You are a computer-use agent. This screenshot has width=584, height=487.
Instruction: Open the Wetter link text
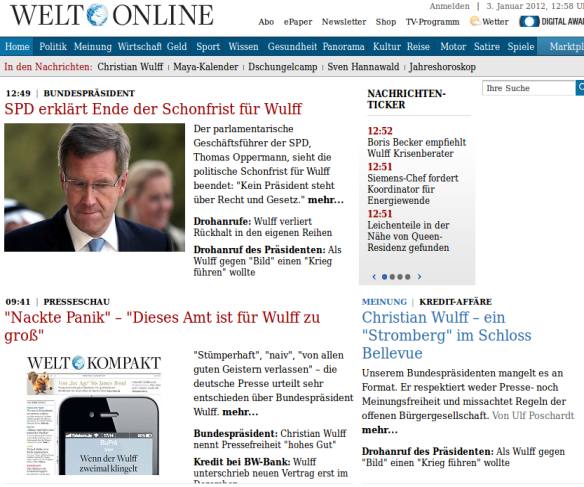coord(495,22)
